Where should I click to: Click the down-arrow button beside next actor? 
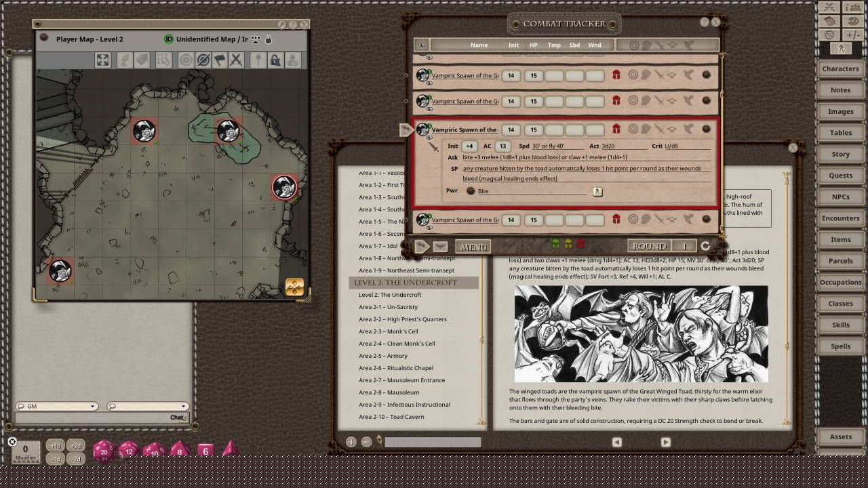(x=439, y=247)
